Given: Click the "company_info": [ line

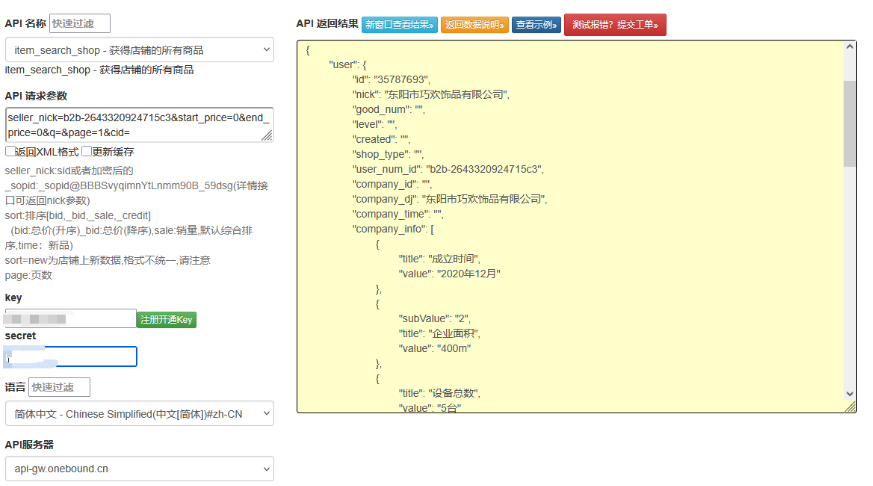Looking at the screenshot, I should [x=393, y=229].
